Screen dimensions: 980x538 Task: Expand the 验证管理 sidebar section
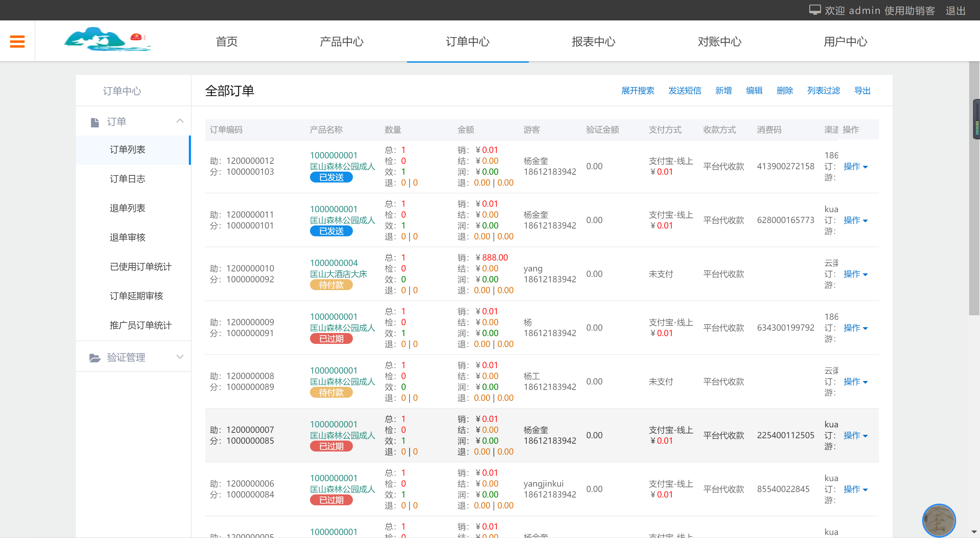(180, 357)
